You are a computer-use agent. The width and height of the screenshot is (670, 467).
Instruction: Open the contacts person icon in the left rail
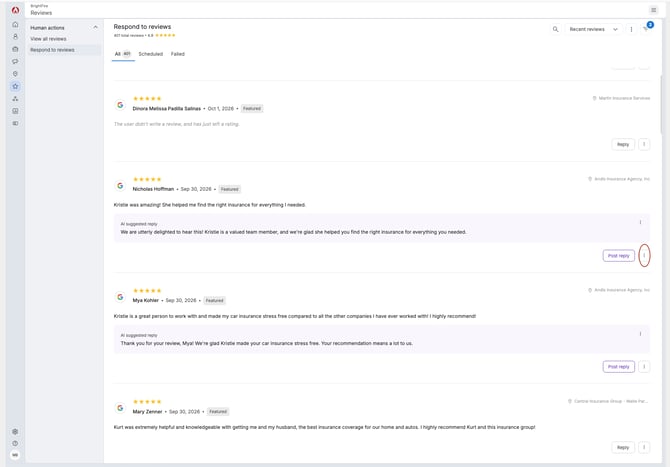[15, 37]
